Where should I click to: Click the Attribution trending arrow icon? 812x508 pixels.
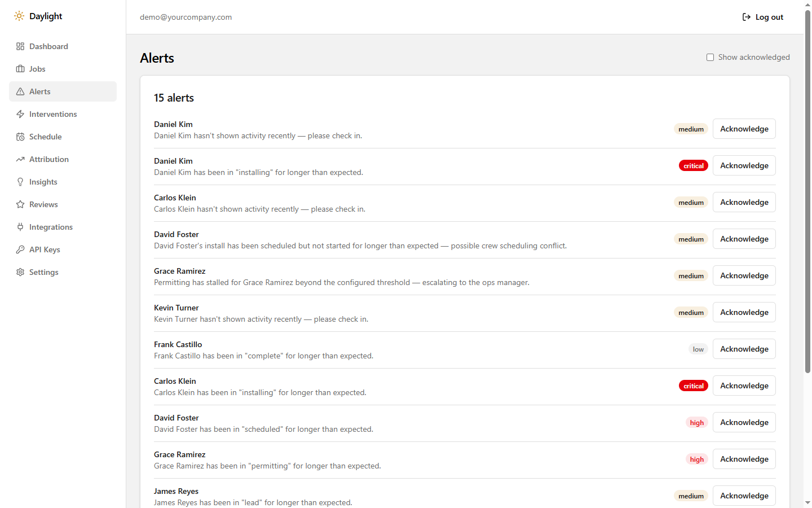tap(20, 159)
